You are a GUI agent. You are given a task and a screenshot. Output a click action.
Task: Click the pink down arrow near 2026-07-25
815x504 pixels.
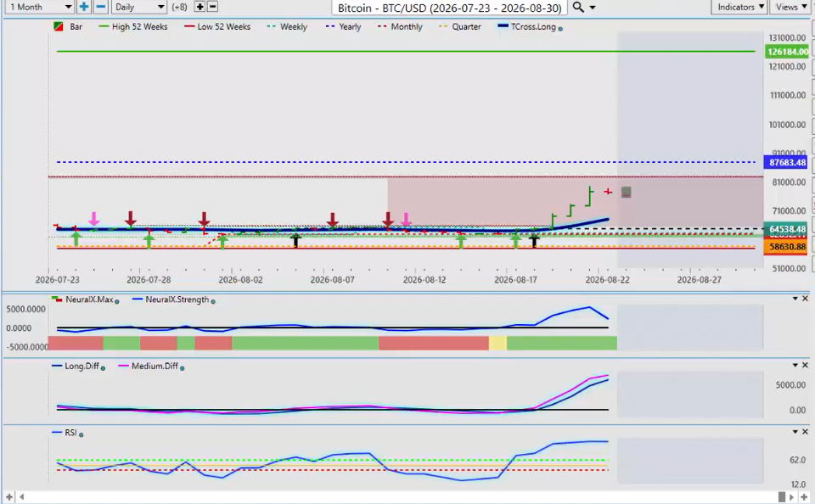[x=93, y=218]
